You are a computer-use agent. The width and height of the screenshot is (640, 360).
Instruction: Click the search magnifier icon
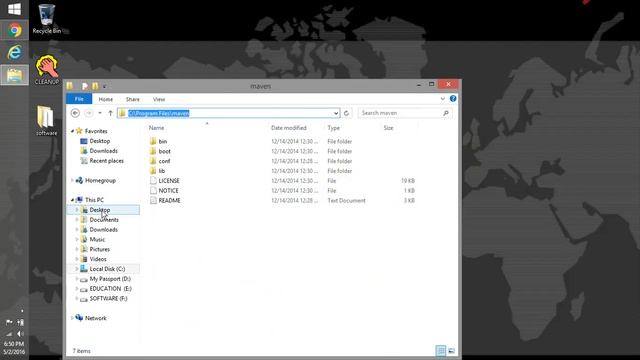(446, 113)
